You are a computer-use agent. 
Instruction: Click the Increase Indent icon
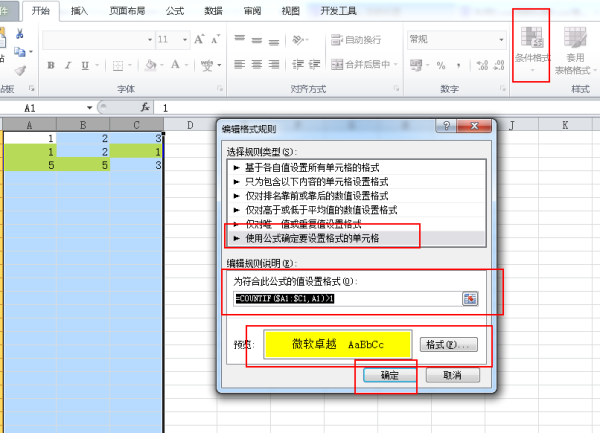click(315, 64)
